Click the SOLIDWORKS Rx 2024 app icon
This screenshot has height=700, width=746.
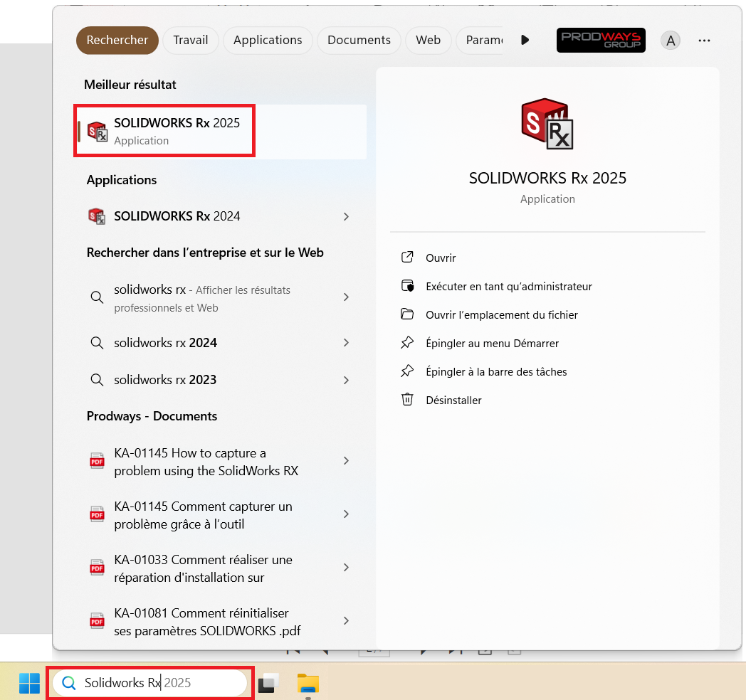[x=97, y=216]
